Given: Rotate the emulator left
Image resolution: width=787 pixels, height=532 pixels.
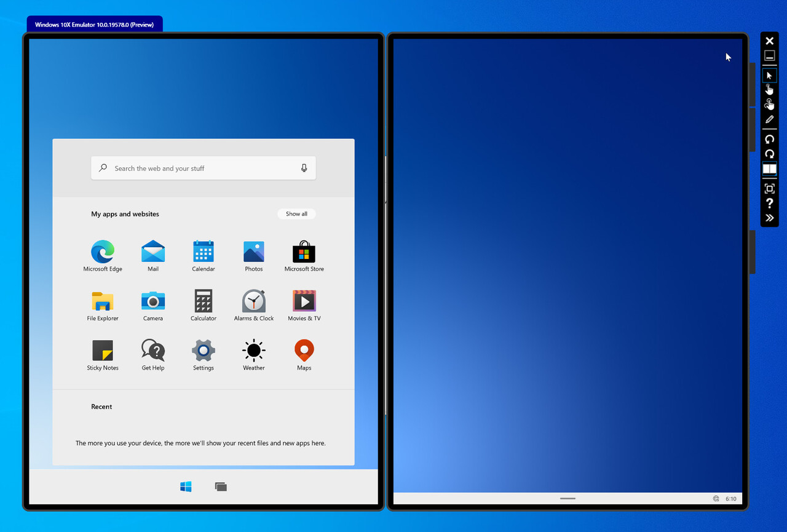Looking at the screenshot, I should point(769,140).
